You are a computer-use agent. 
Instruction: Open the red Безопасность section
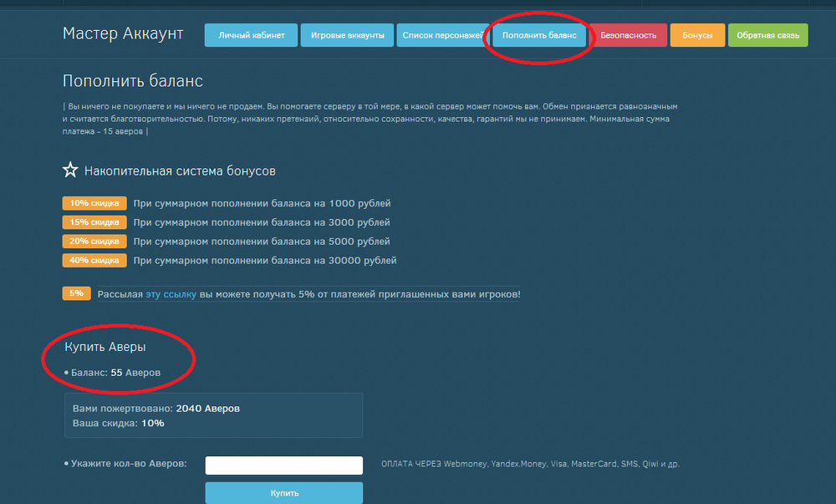click(628, 35)
